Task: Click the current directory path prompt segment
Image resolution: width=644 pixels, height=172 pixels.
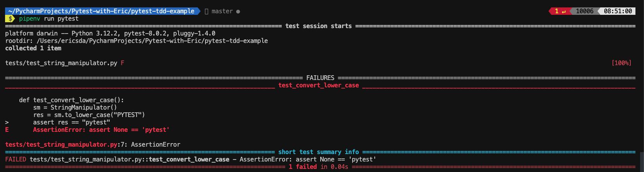Action: tap(101, 11)
